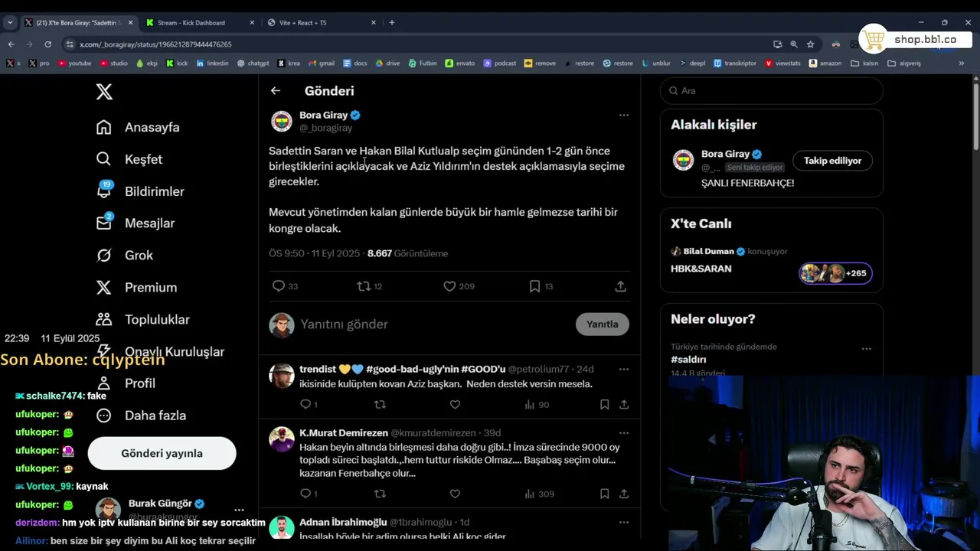980x551 pixels.
Task: Like the post with 209 likes
Action: click(x=449, y=286)
